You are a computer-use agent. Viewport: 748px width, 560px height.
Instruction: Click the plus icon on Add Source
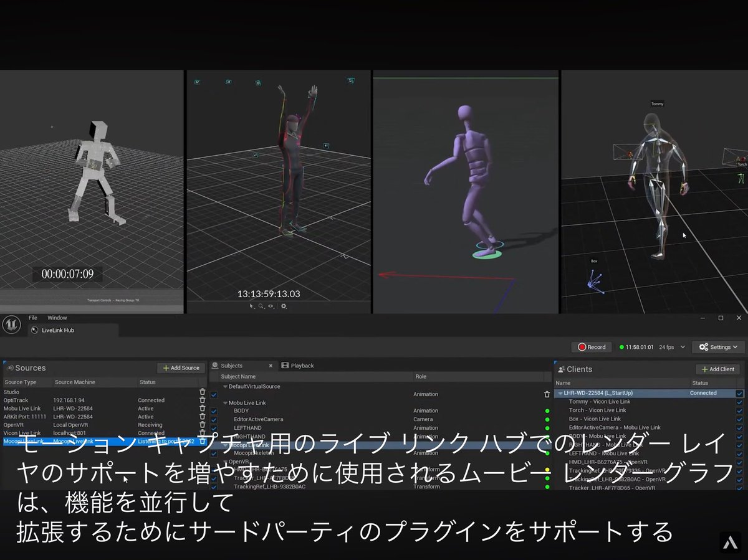click(166, 368)
